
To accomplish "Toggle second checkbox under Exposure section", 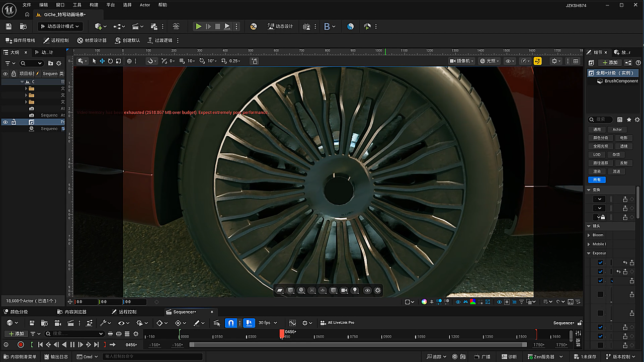I will coord(600,271).
